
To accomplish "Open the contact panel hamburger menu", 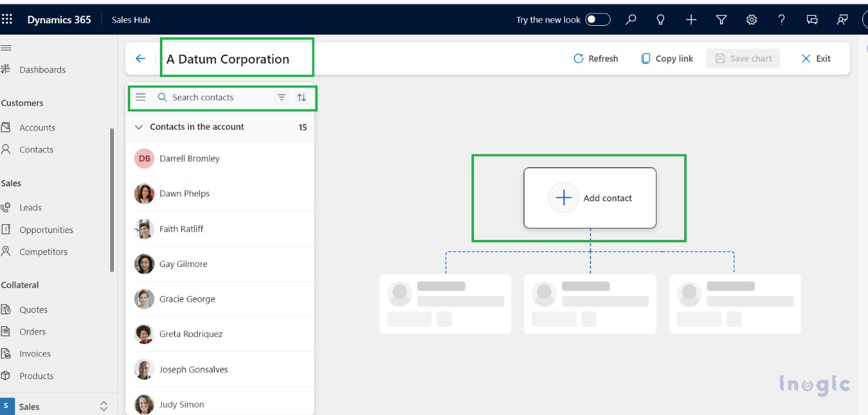I will (141, 97).
